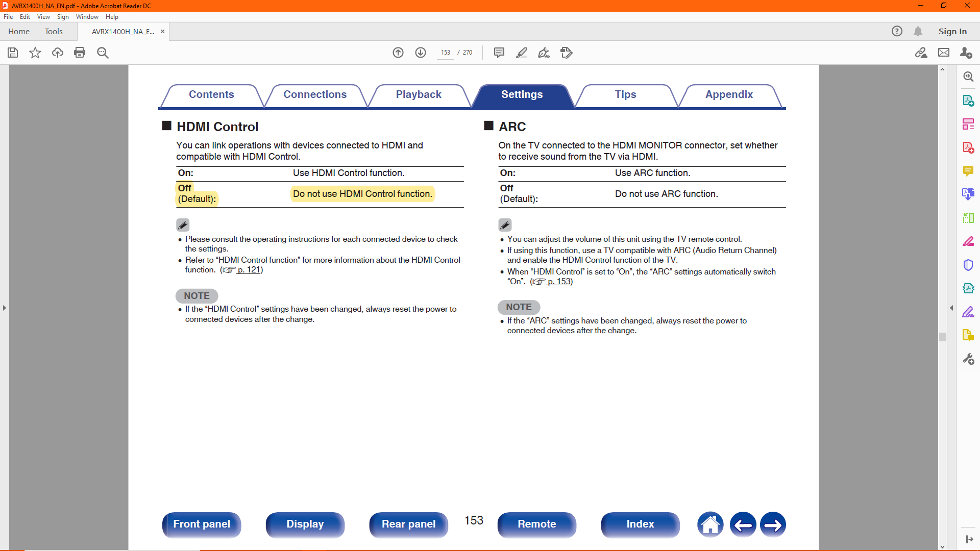The width and height of the screenshot is (980, 551).
Task: Click the vertical scrollbar thumb
Action: coord(942,337)
